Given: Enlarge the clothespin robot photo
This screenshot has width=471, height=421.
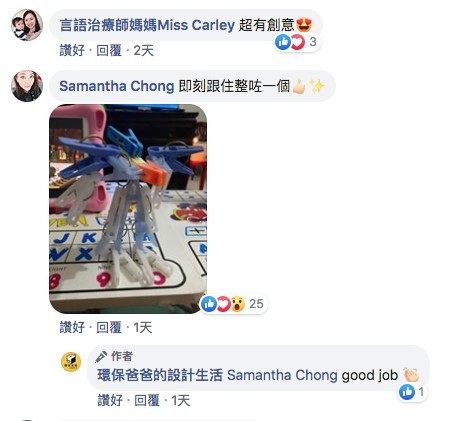Looking at the screenshot, I should tap(128, 209).
